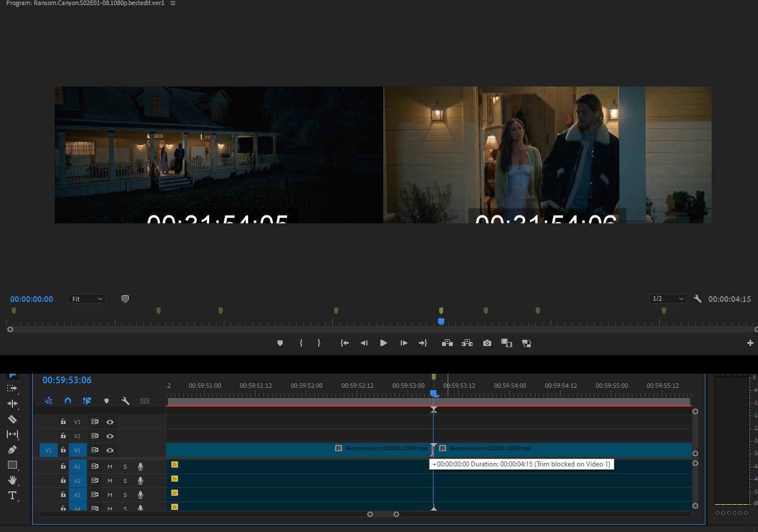This screenshot has height=532, width=758.
Task: Select the Slip tool
Action: pyautogui.click(x=12, y=434)
